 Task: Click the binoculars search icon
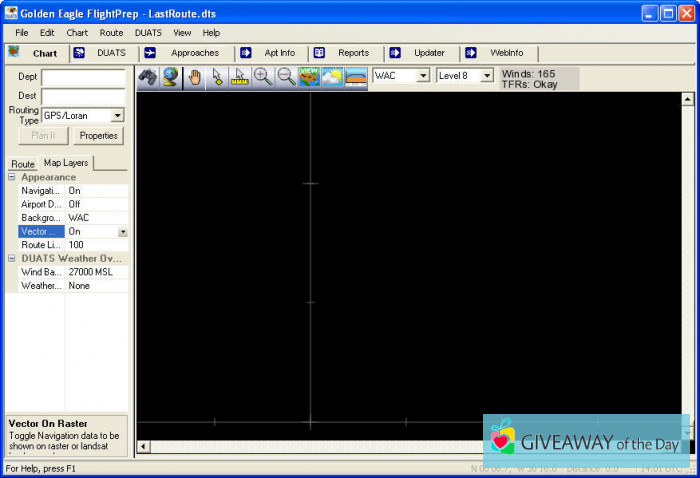(x=148, y=77)
